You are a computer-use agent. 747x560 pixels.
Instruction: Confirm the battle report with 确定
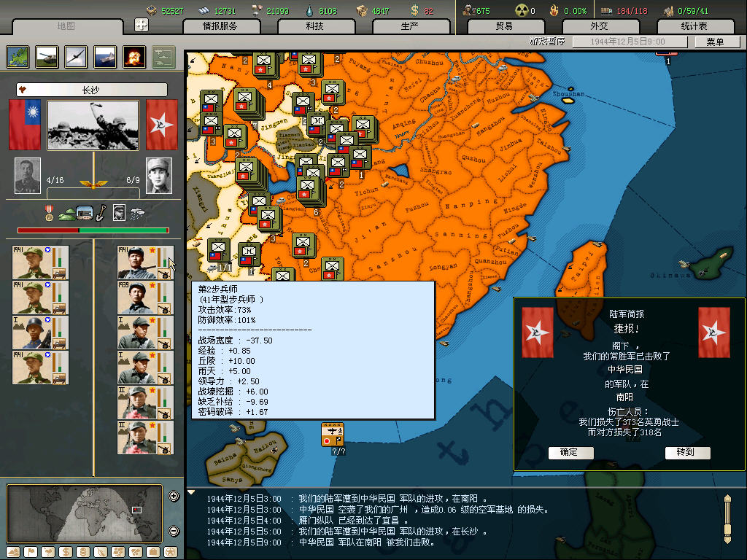[570, 452]
